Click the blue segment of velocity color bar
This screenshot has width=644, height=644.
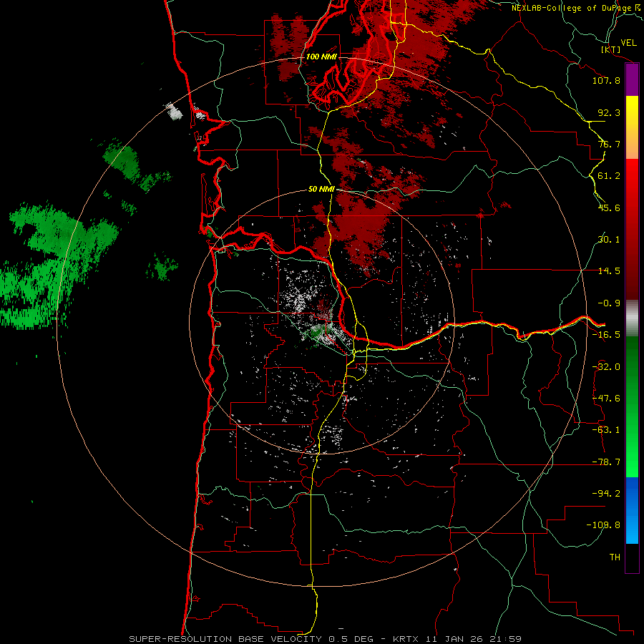pyautogui.click(x=632, y=510)
